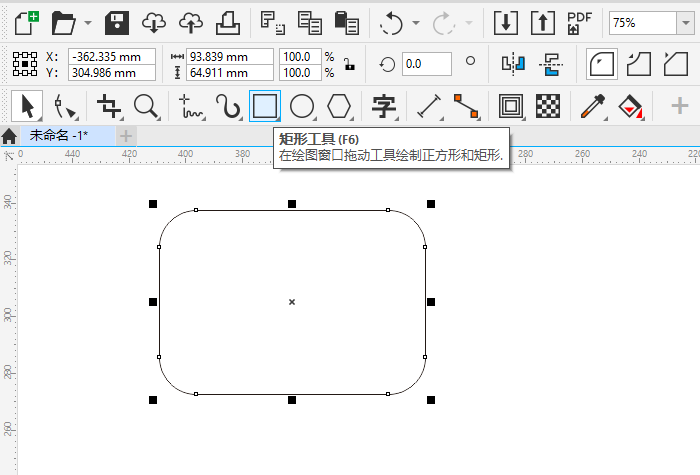The width and height of the screenshot is (700, 475).
Task: Add a new document with plus tab
Action: [126, 135]
